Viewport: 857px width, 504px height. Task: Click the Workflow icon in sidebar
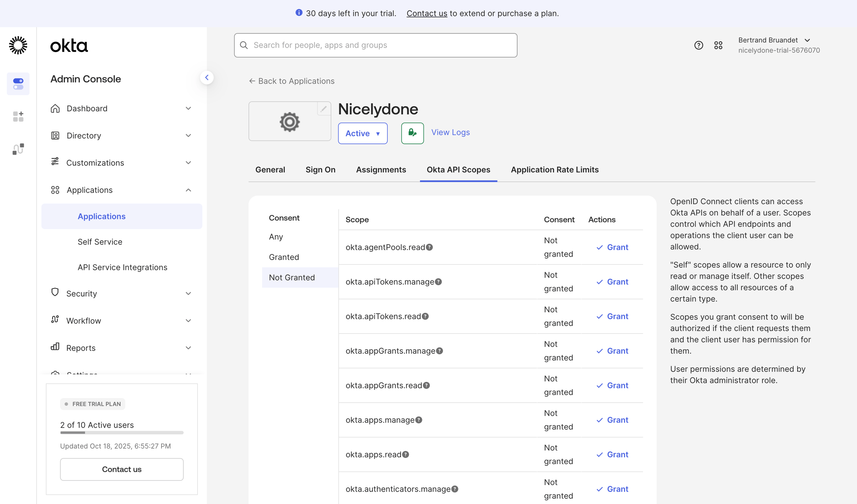tap(55, 319)
